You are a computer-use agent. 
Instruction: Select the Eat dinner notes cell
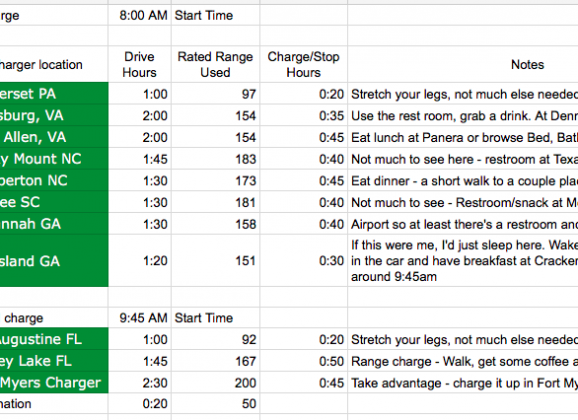(x=463, y=181)
